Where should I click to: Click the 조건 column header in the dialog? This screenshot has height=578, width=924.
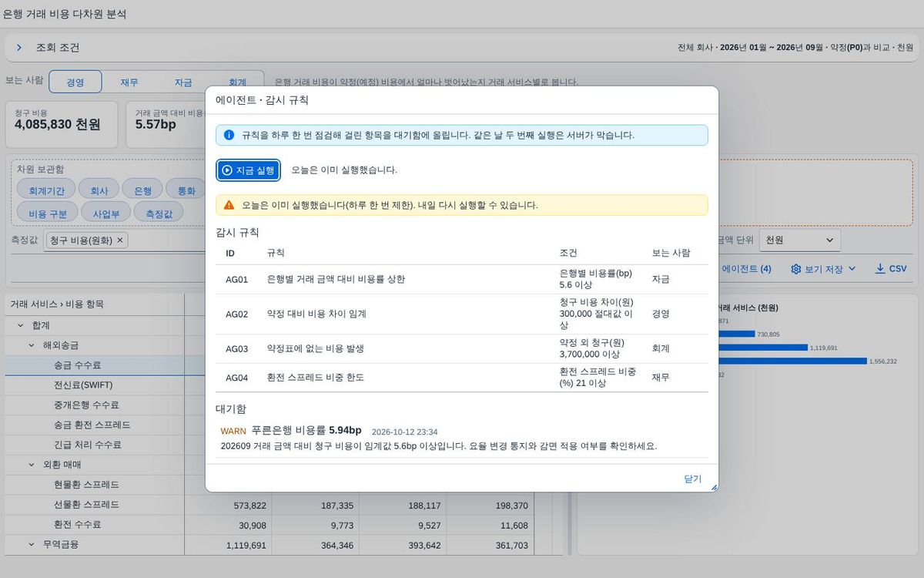tap(568, 253)
